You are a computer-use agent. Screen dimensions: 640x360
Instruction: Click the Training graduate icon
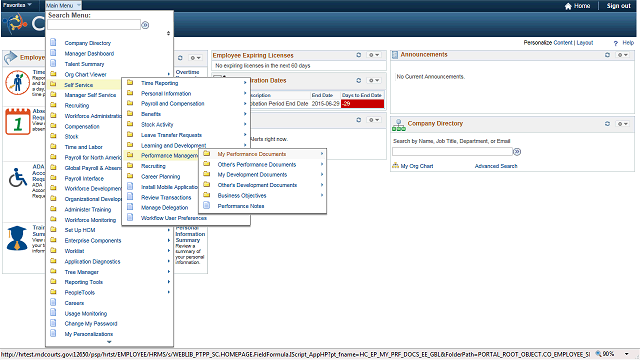coord(17,238)
